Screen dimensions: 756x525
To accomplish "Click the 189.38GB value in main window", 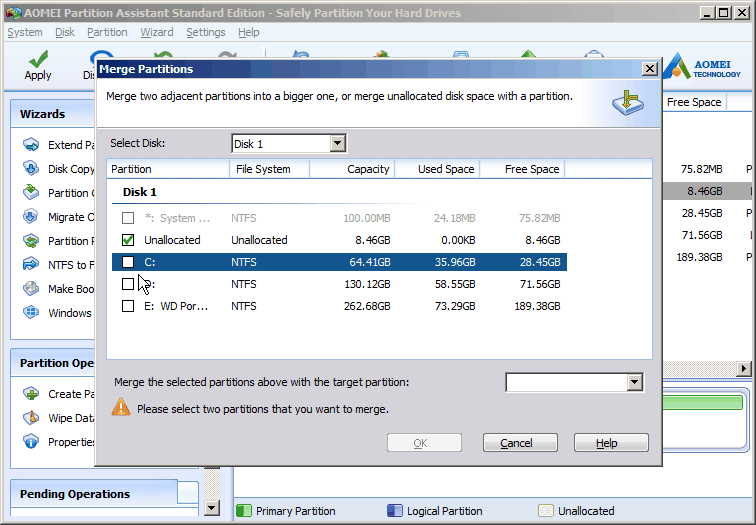I will (699, 257).
